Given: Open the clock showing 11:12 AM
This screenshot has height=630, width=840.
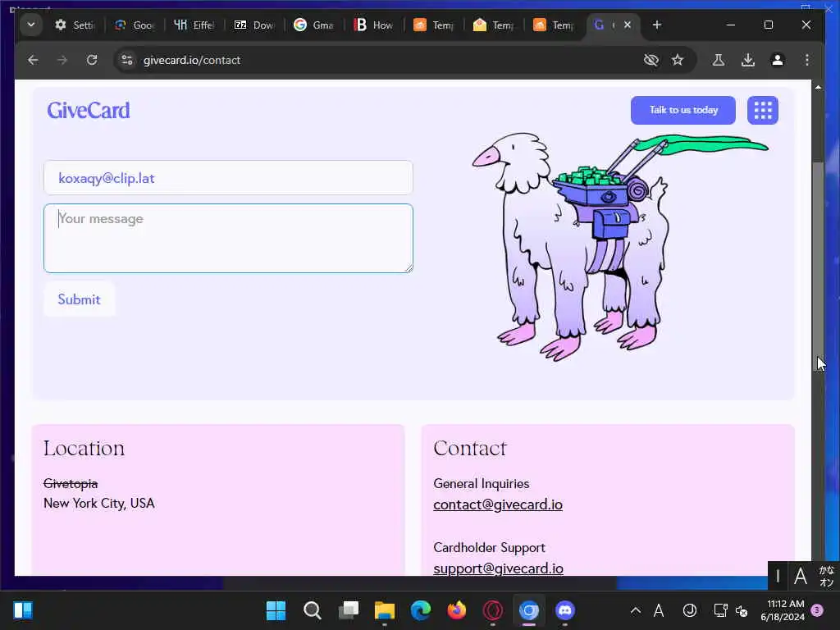Looking at the screenshot, I should (783, 610).
